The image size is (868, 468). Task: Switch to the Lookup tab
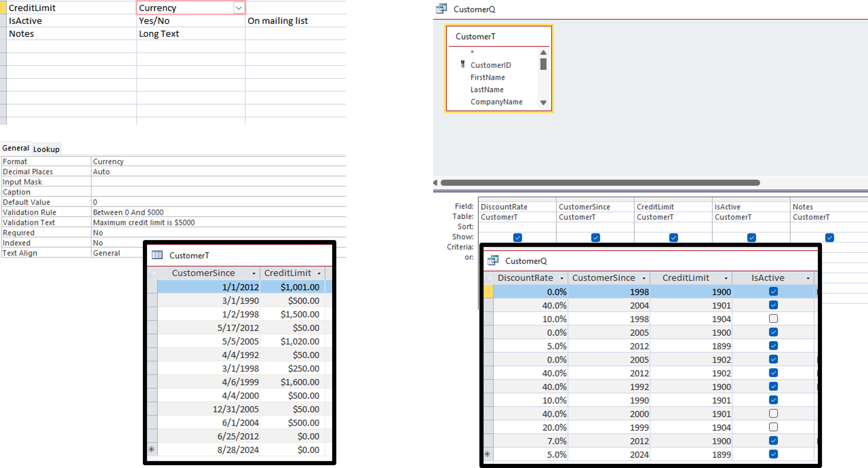coord(46,149)
